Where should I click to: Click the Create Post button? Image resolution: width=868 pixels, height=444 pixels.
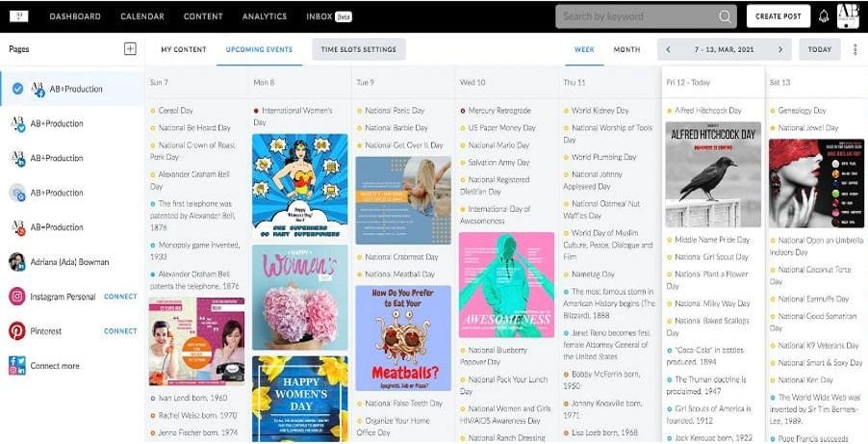778,16
